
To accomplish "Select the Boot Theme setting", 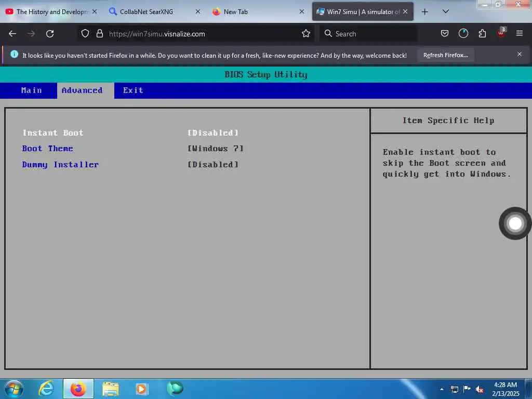I will (x=47, y=149).
